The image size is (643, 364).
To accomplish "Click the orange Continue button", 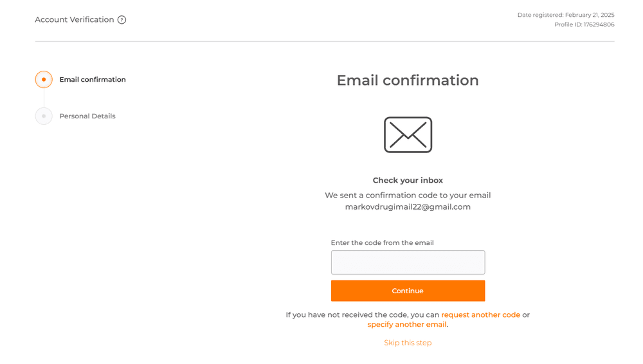I will [x=408, y=291].
